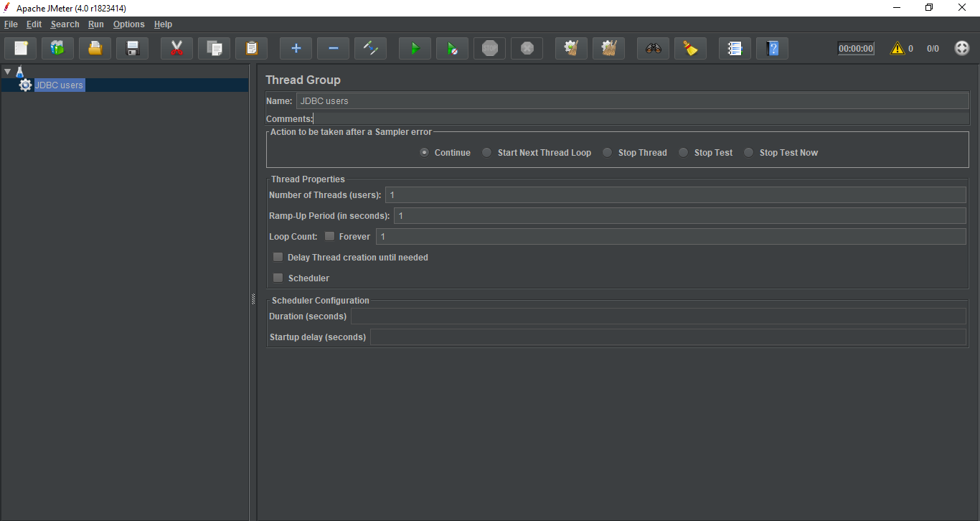This screenshot has width=980, height=521.
Task: Click the Save floppy disk icon
Action: coord(132,49)
